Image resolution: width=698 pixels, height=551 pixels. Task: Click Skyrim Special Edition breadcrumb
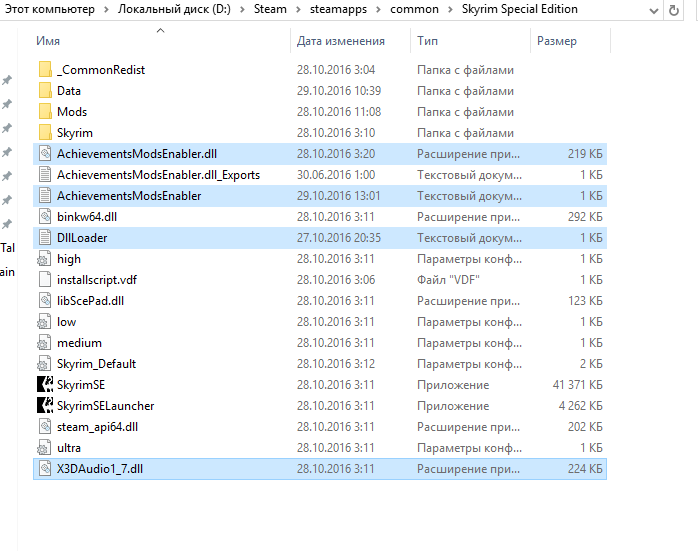tap(519, 9)
